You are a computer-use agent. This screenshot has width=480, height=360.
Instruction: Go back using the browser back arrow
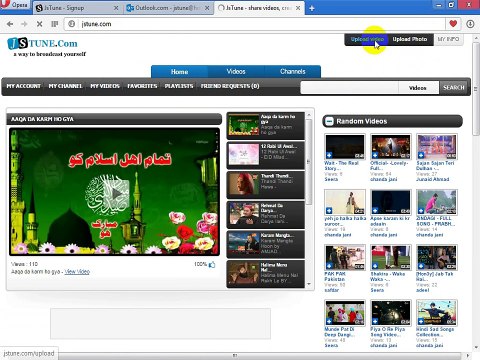pos(10,24)
